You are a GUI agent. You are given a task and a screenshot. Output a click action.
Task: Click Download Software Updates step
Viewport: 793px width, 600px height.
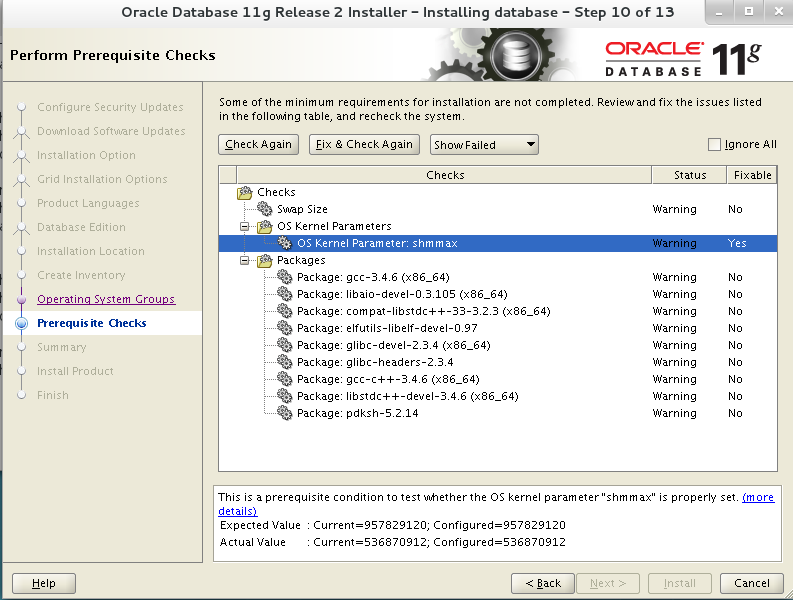click(x=111, y=131)
